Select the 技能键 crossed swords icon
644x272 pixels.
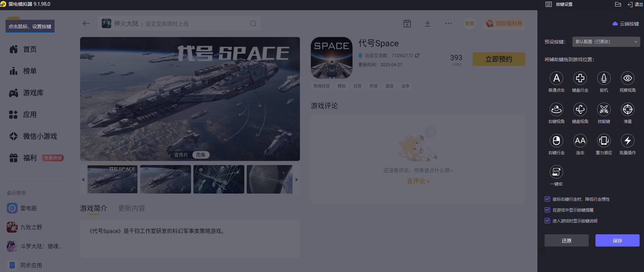pyautogui.click(x=604, y=109)
